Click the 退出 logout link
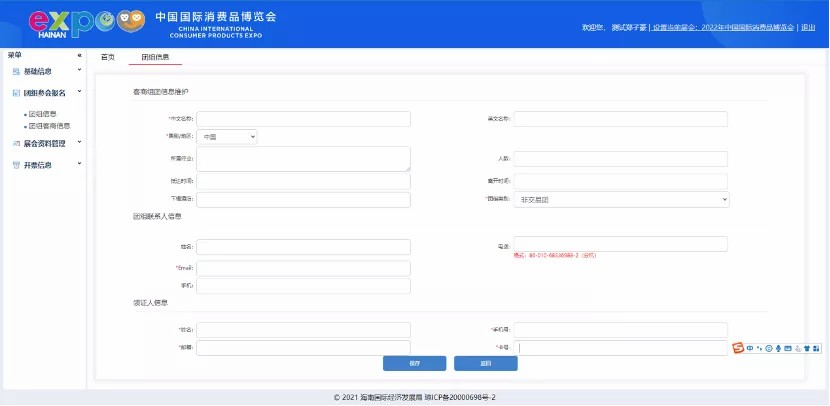The height and width of the screenshot is (406, 830). tap(808, 28)
